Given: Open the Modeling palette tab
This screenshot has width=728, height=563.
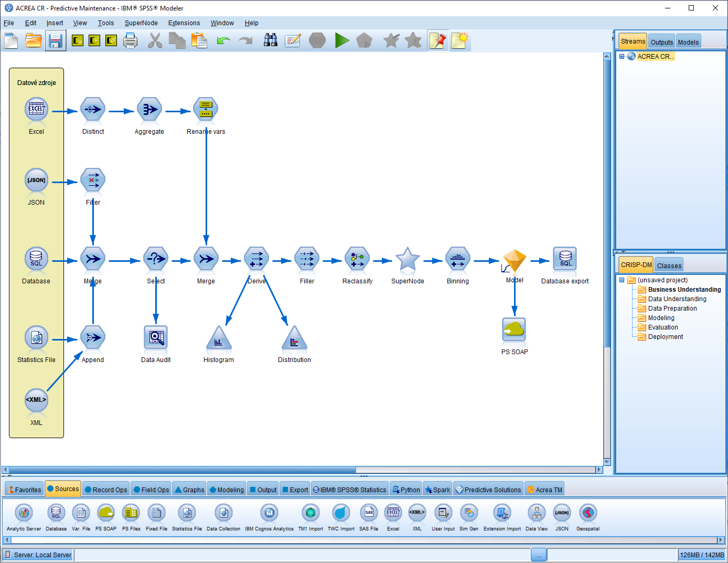Looking at the screenshot, I should pyautogui.click(x=227, y=490).
